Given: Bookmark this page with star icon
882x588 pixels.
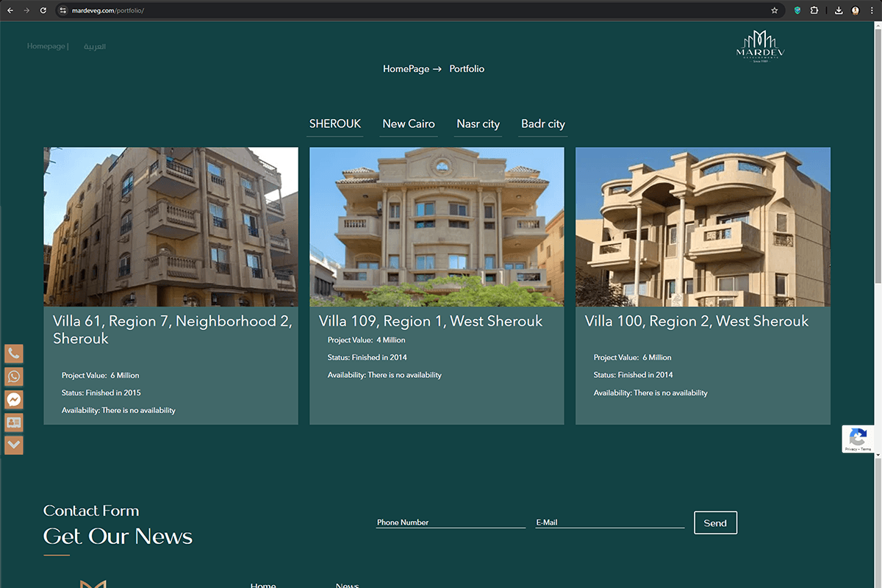Looking at the screenshot, I should (774, 10).
